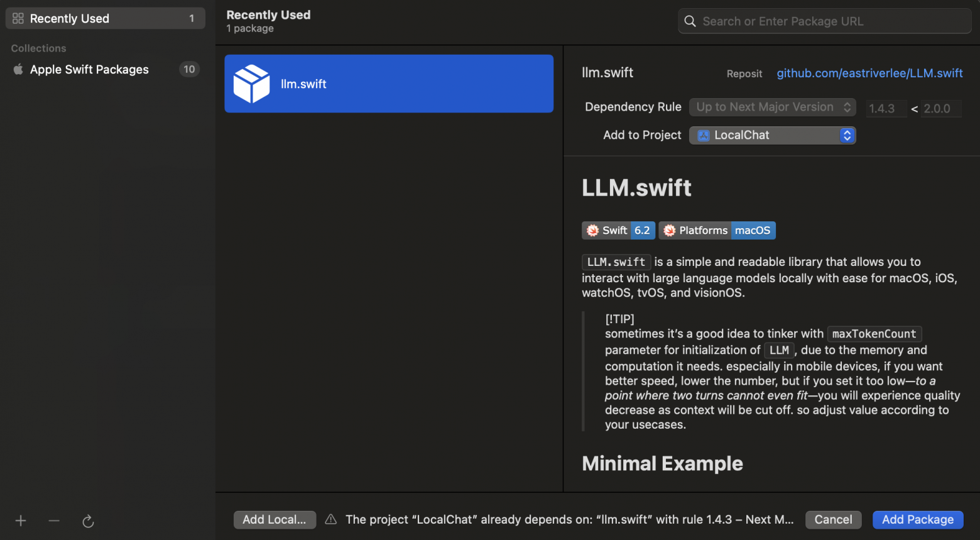The image size is (980, 540).
Task: Click the Add Package button
Action: pyautogui.click(x=918, y=520)
